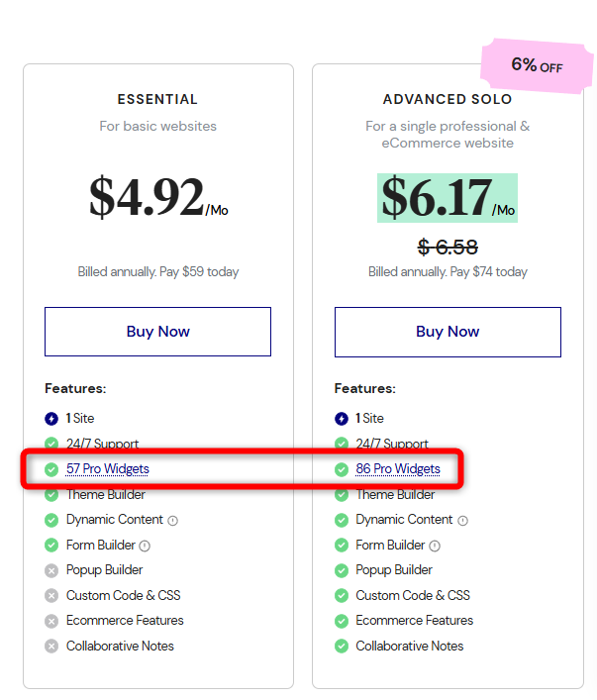597x700 pixels.
Task: Click info icon beside Essential Form Builder
Action: coord(145,546)
